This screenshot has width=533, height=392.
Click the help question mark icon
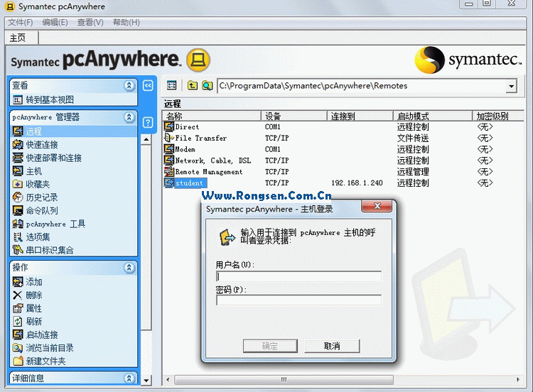coord(148,122)
